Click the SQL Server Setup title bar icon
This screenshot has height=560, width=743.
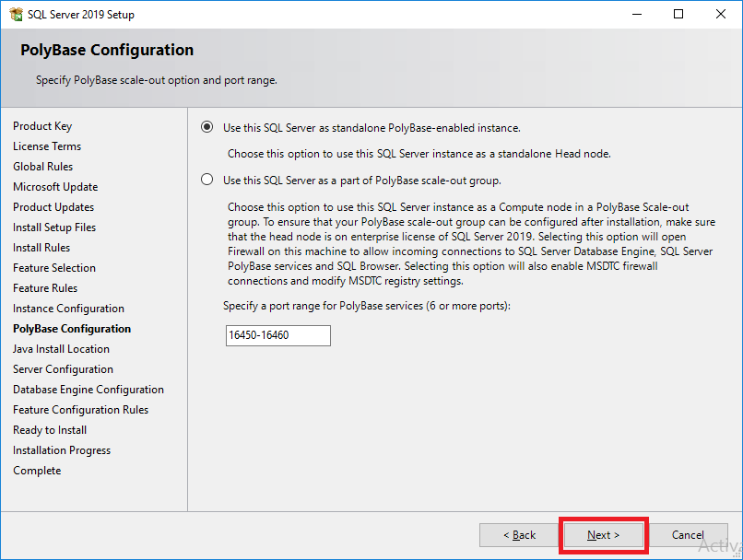[17, 14]
